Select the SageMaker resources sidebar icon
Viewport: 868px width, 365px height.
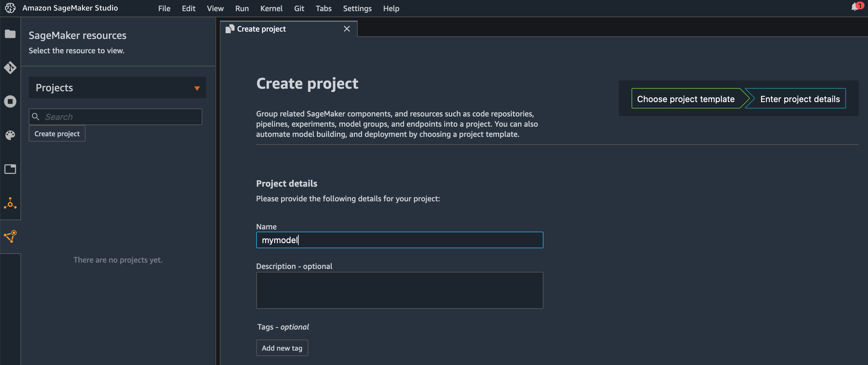[x=10, y=237]
